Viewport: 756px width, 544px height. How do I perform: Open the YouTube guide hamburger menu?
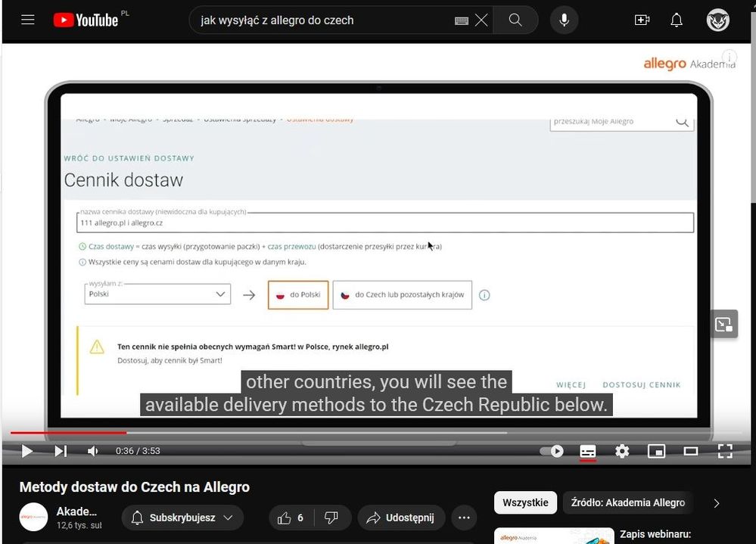tap(28, 20)
